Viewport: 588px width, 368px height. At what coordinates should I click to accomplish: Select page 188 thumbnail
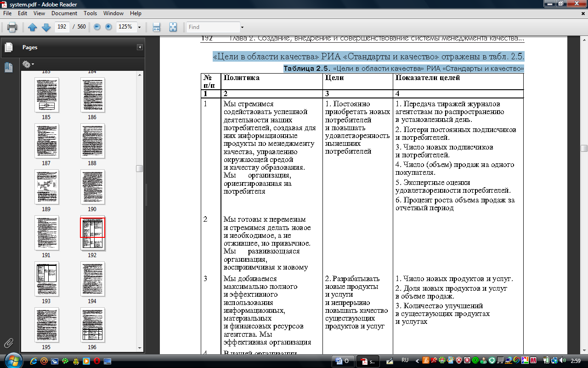coord(92,140)
